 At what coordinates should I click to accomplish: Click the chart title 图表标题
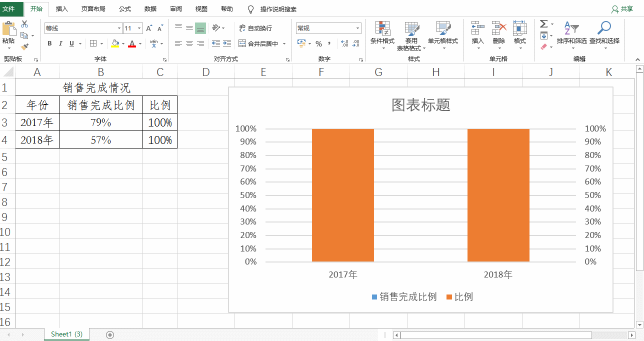[421, 104]
